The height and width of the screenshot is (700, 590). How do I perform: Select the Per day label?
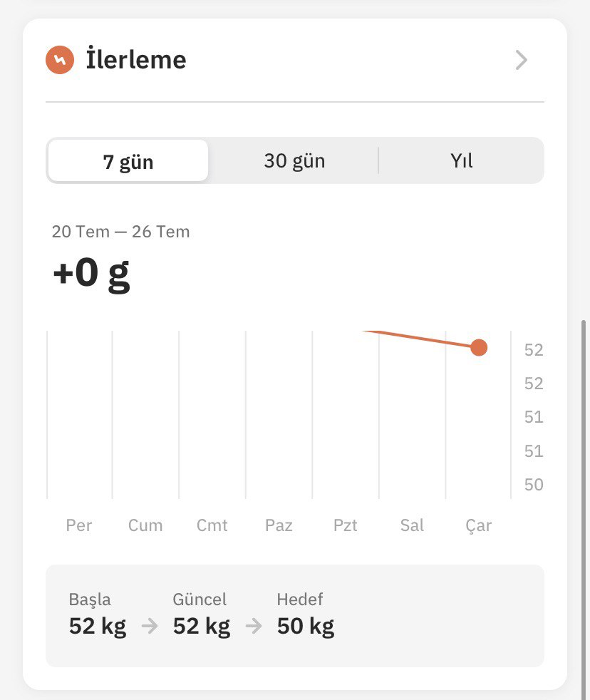(79, 525)
